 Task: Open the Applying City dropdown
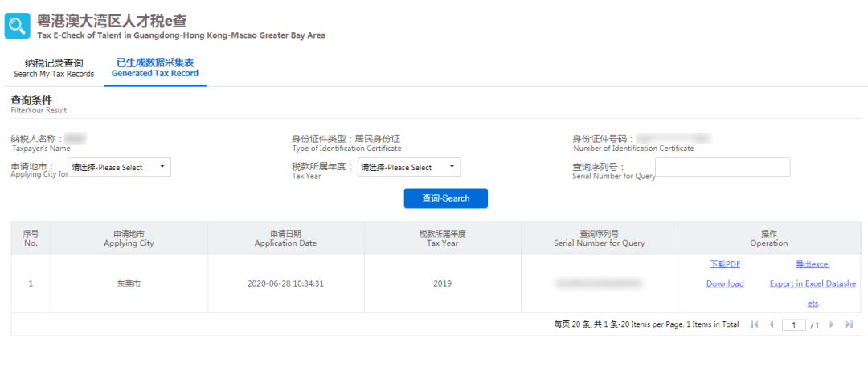(x=120, y=167)
